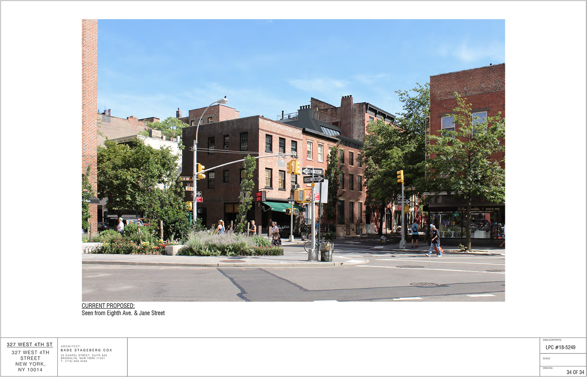Click the architect phone number line
This screenshot has height=377, width=588.
[x=74, y=361]
